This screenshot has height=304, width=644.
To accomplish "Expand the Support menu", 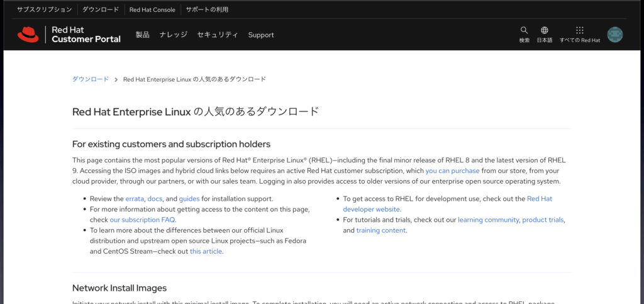I will (261, 35).
